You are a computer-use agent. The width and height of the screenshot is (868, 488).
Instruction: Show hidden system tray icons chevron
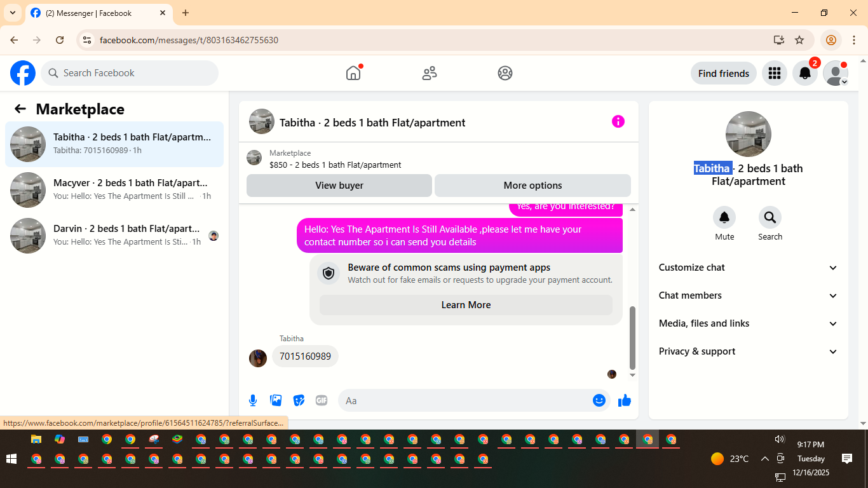pos(764,459)
